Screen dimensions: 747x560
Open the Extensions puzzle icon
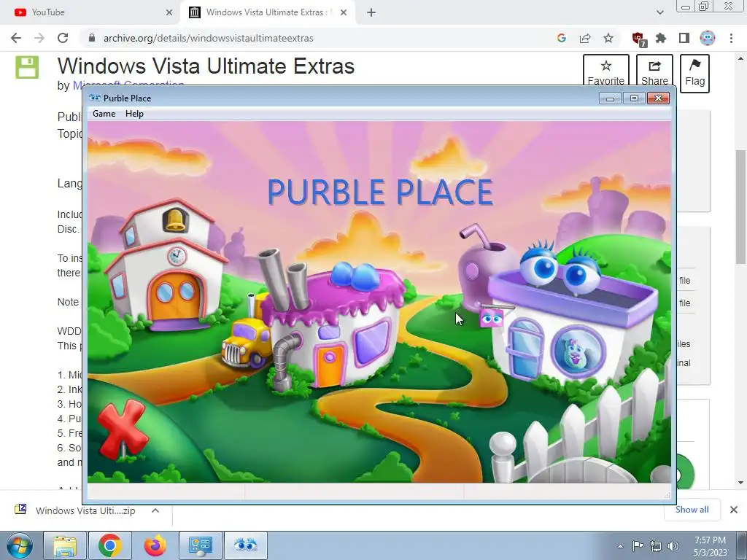(661, 38)
